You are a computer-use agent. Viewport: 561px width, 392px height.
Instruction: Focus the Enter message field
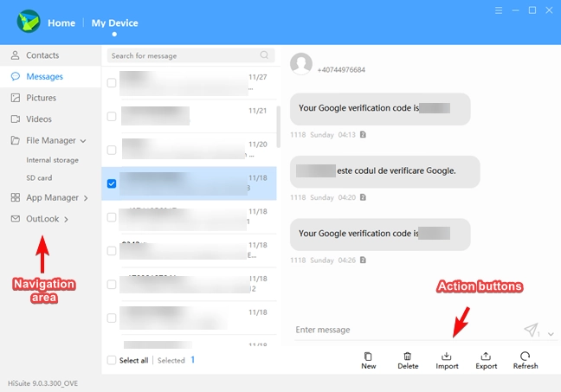click(408, 330)
